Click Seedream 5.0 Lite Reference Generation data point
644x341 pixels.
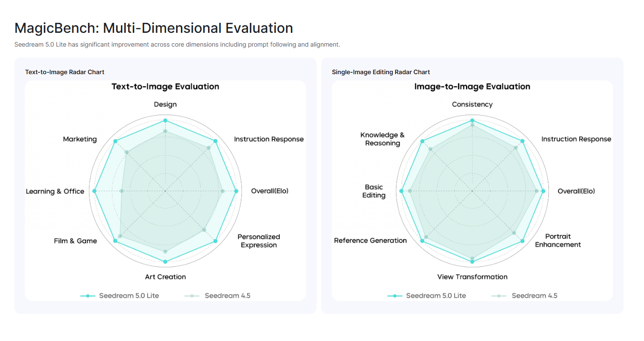[x=422, y=241]
